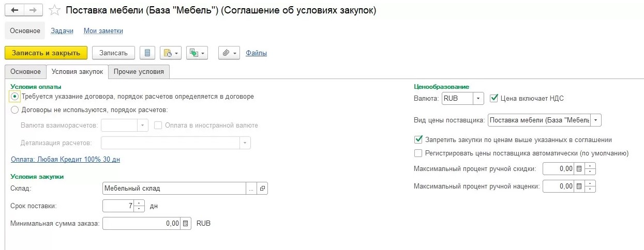
Task: Click the paperclip attachments icon
Action: (226, 53)
